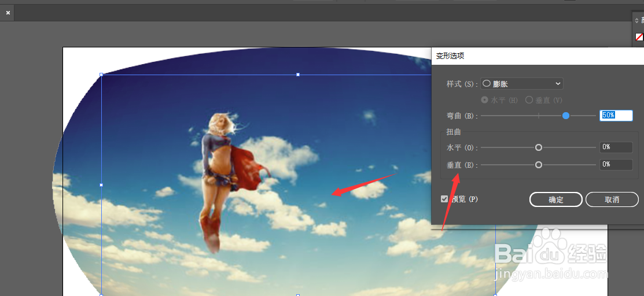Click the top-left corner selection handle
This screenshot has height=296, width=644.
101,75
